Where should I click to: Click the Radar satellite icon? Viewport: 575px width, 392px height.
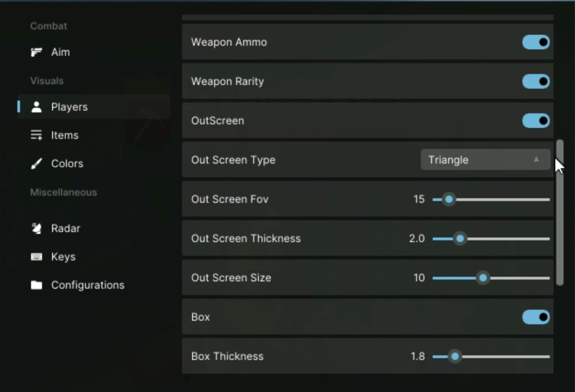click(x=37, y=228)
